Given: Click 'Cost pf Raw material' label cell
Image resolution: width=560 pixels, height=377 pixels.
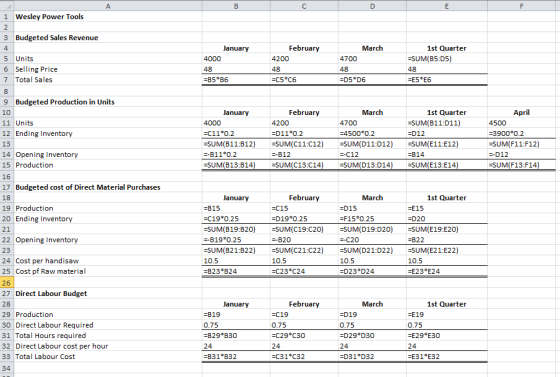Looking at the screenshot, I should [108, 271].
